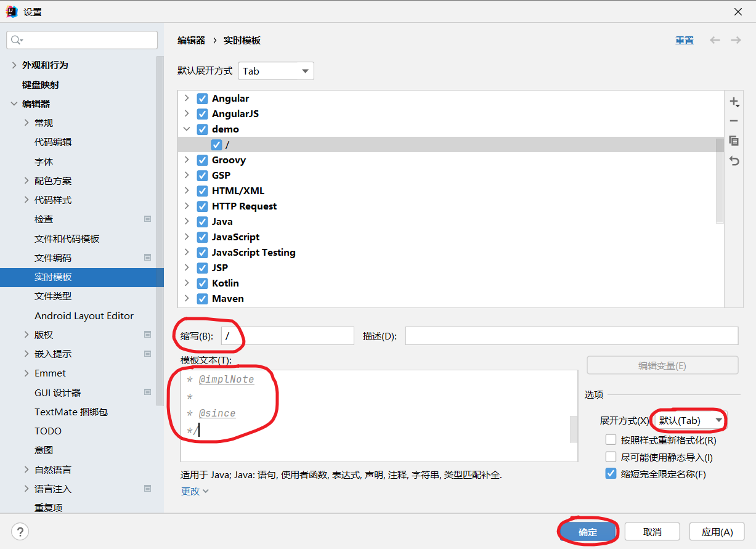Expand 外观和行为 in settings tree

14,65
